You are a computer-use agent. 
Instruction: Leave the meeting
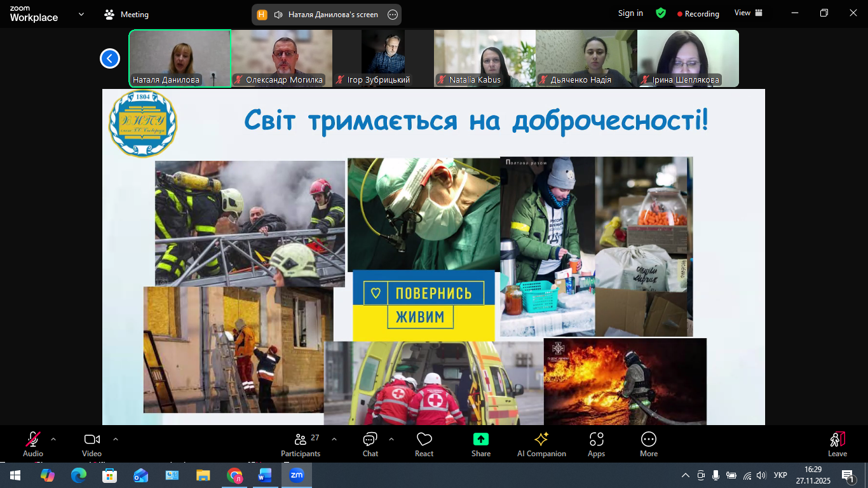(837, 444)
